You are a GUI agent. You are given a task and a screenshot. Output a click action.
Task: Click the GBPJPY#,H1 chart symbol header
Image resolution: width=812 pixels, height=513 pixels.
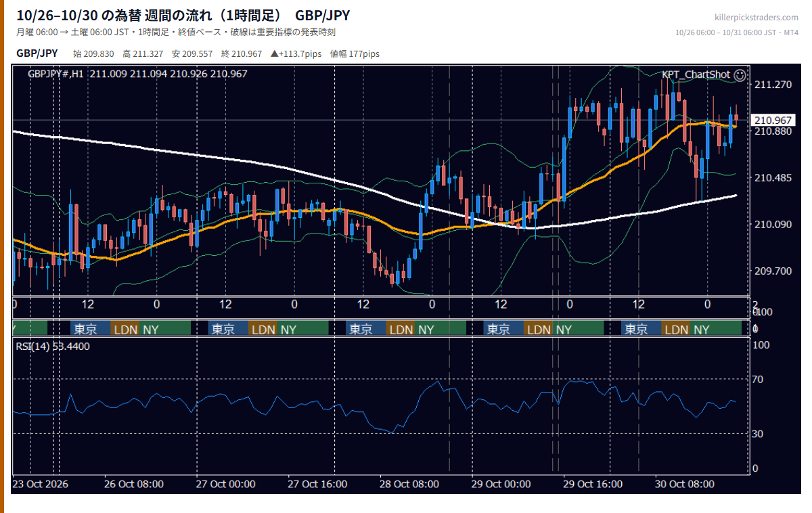(x=56, y=74)
